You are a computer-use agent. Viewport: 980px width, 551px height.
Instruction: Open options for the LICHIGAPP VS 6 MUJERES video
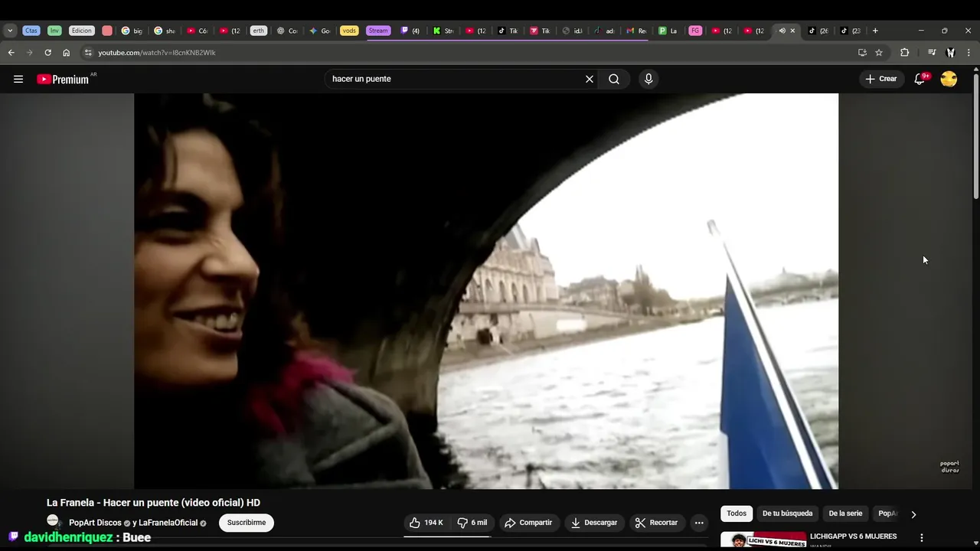point(922,538)
